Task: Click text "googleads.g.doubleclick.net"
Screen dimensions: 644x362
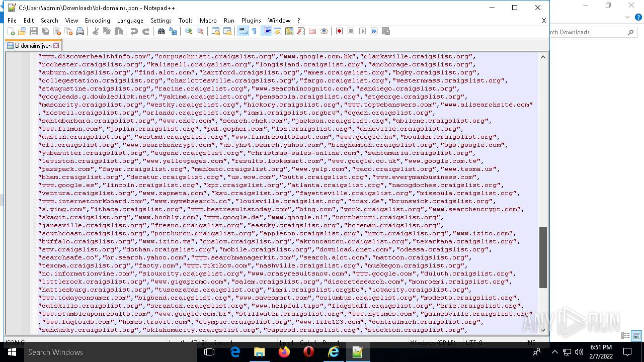Action: [96, 97]
